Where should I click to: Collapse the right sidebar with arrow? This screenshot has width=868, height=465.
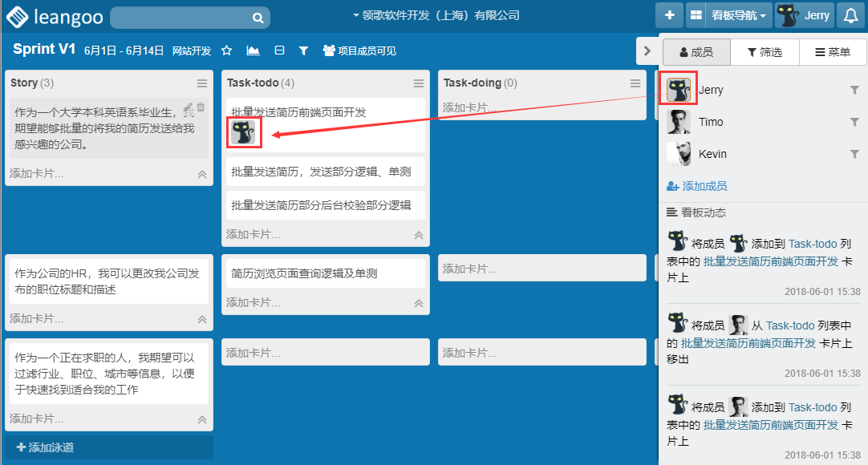coord(647,51)
